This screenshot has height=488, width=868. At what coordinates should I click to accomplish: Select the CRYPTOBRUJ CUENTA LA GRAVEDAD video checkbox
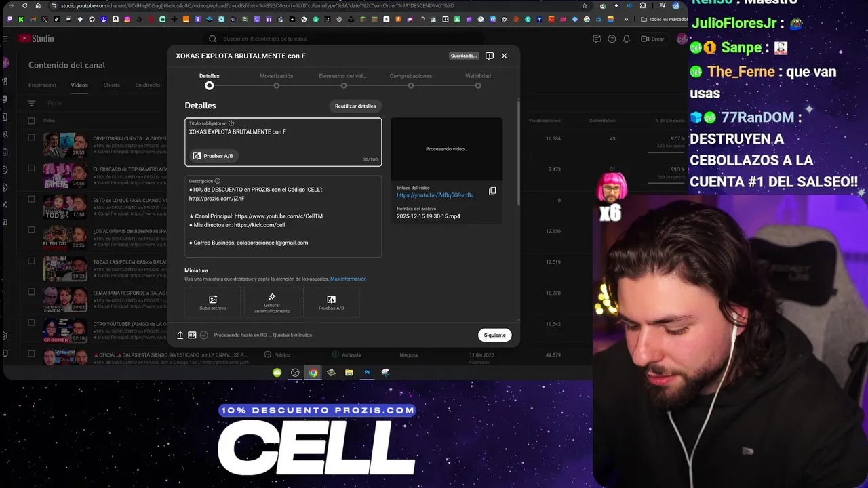(31, 137)
